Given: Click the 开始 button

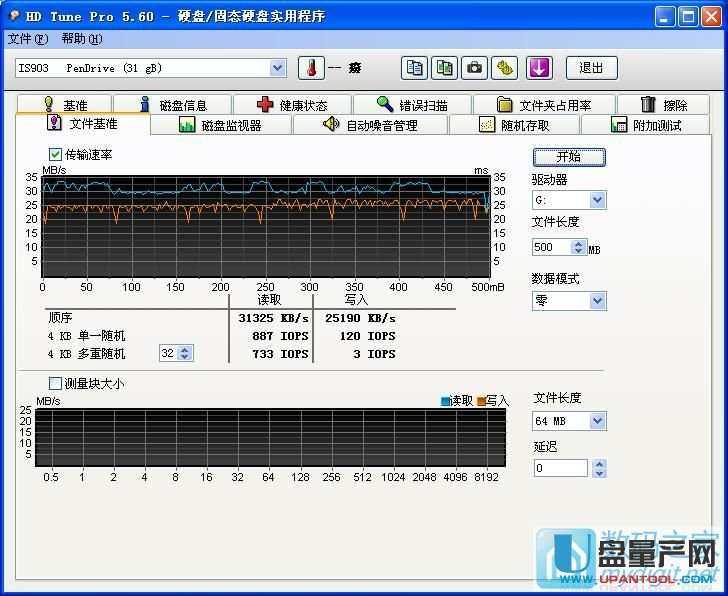Looking at the screenshot, I should point(568,157).
